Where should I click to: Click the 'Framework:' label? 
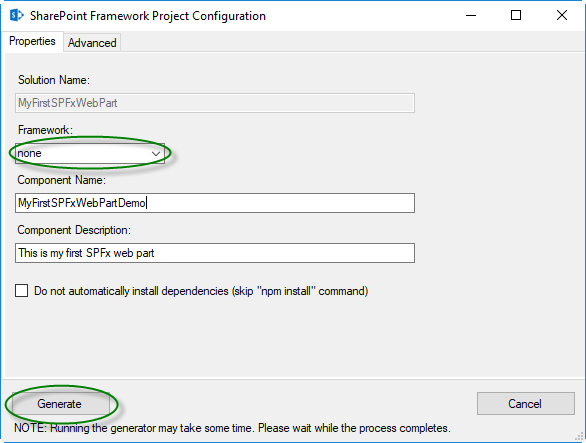tap(45, 130)
